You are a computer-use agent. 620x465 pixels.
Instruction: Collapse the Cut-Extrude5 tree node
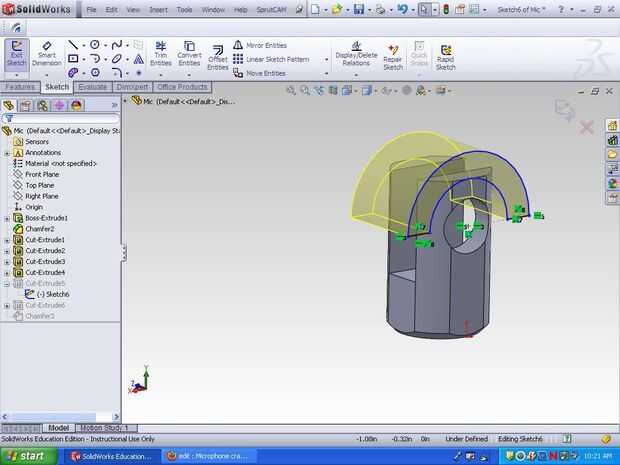point(7,283)
